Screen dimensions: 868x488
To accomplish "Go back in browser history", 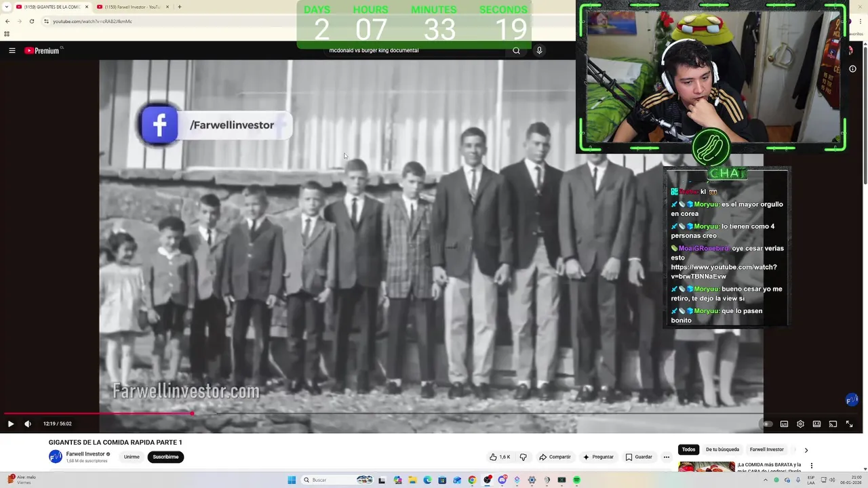I will coord(7,21).
